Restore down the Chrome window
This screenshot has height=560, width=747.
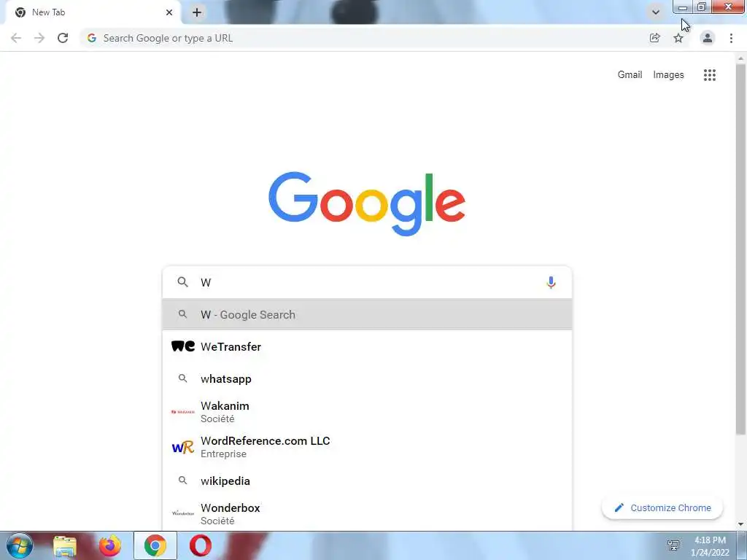pyautogui.click(x=702, y=7)
